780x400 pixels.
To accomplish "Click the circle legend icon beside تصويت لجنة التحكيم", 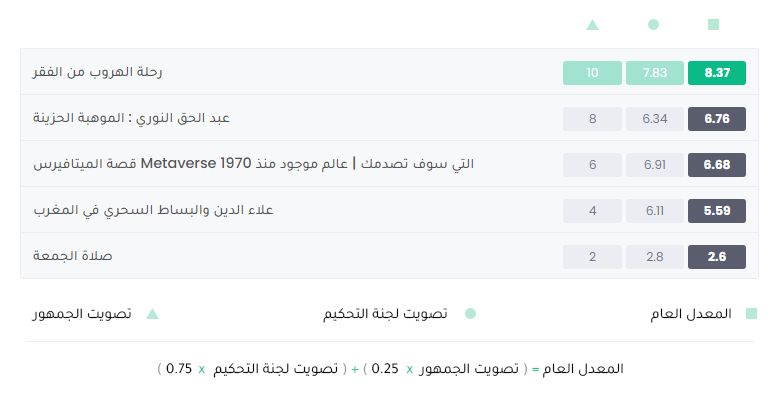I will coord(470,313).
